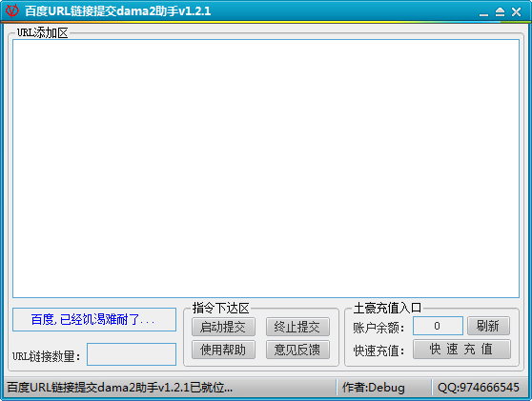
Task: Click the eject-style tray button in title bar
Action: (x=500, y=12)
